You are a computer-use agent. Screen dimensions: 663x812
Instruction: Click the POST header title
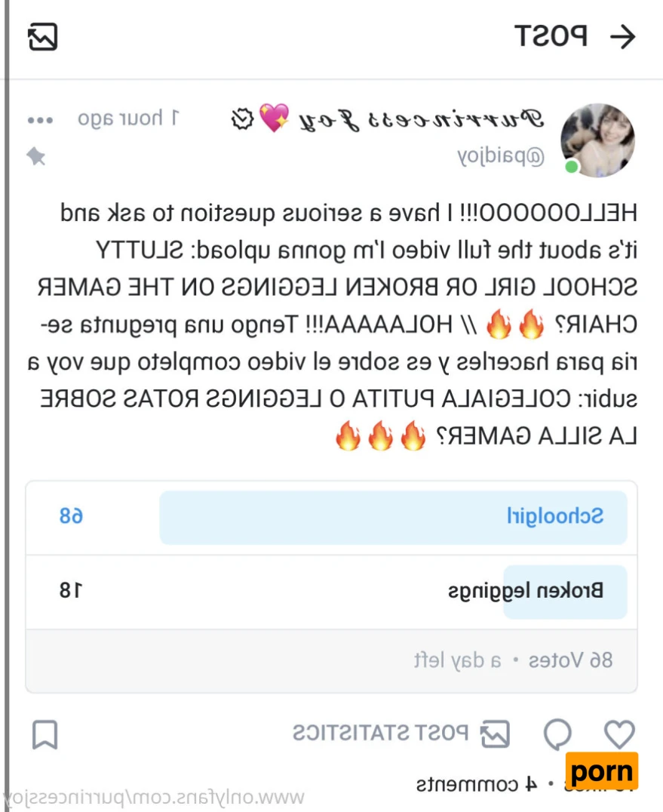[x=551, y=37]
